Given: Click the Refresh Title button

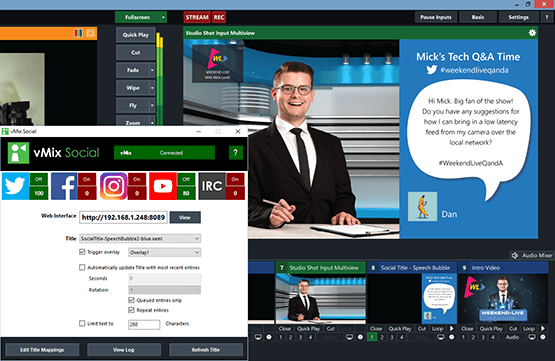Looking at the screenshot, I should [x=206, y=350].
